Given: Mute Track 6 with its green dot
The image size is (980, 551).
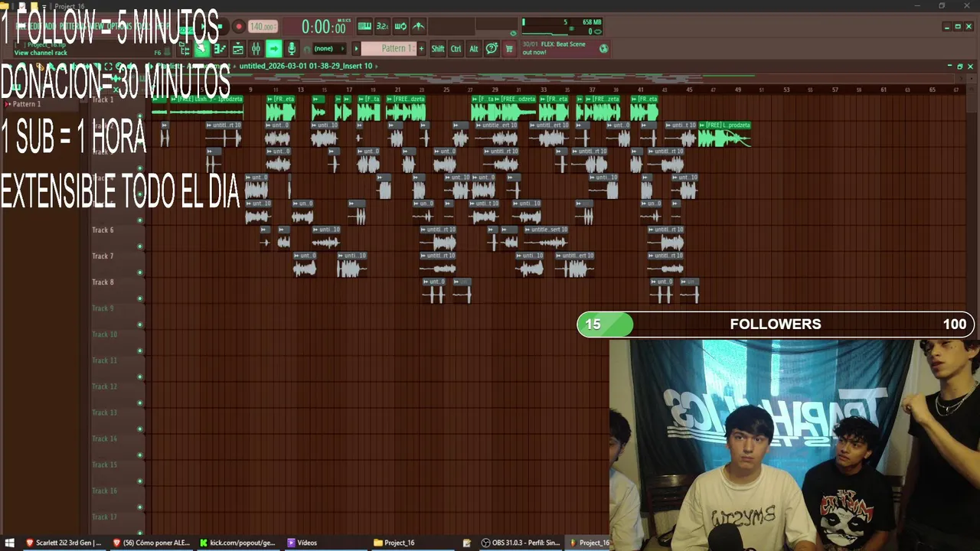Looking at the screenshot, I should click(139, 246).
